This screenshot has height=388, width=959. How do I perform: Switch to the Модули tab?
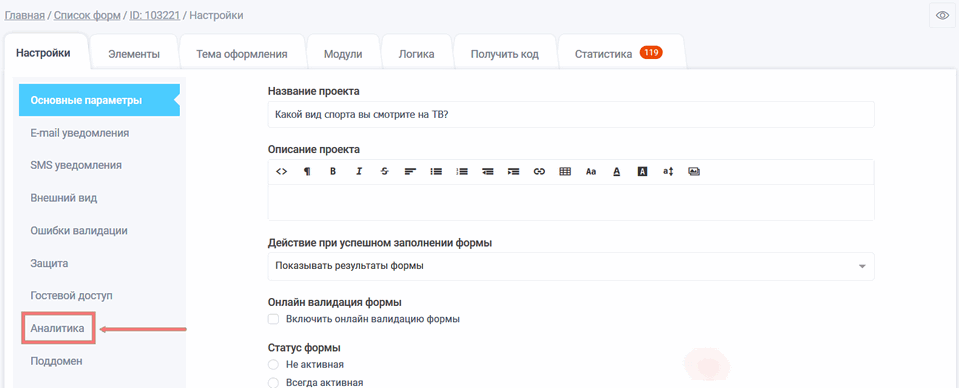pyautogui.click(x=343, y=54)
